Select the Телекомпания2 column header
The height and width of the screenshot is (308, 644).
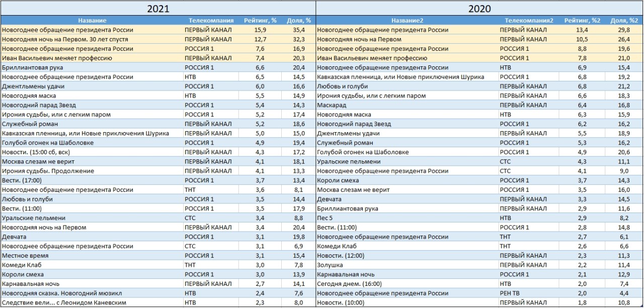click(529, 21)
